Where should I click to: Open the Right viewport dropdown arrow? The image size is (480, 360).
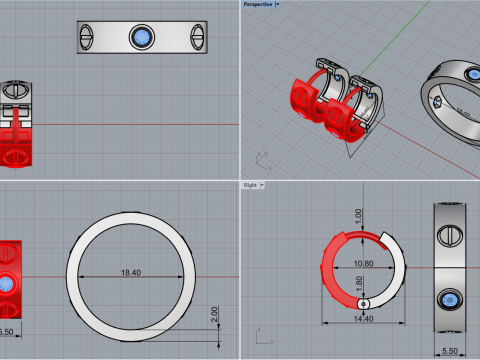(262, 185)
